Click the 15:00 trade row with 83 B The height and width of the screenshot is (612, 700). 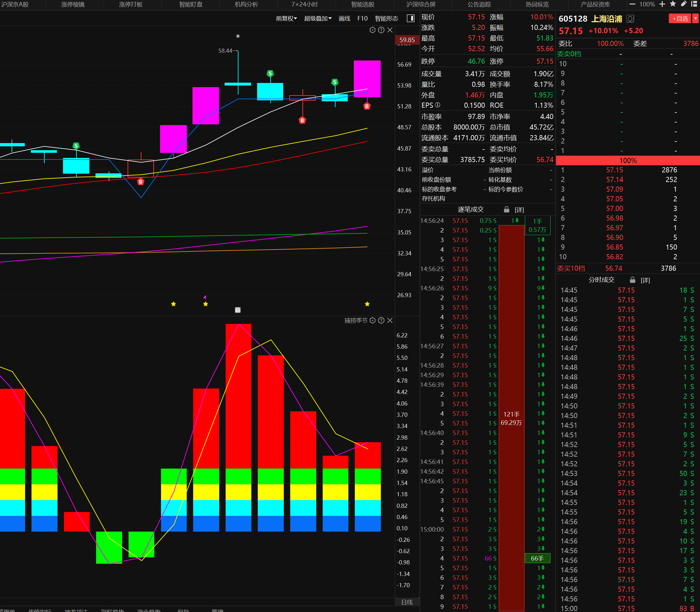[x=628, y=608]
